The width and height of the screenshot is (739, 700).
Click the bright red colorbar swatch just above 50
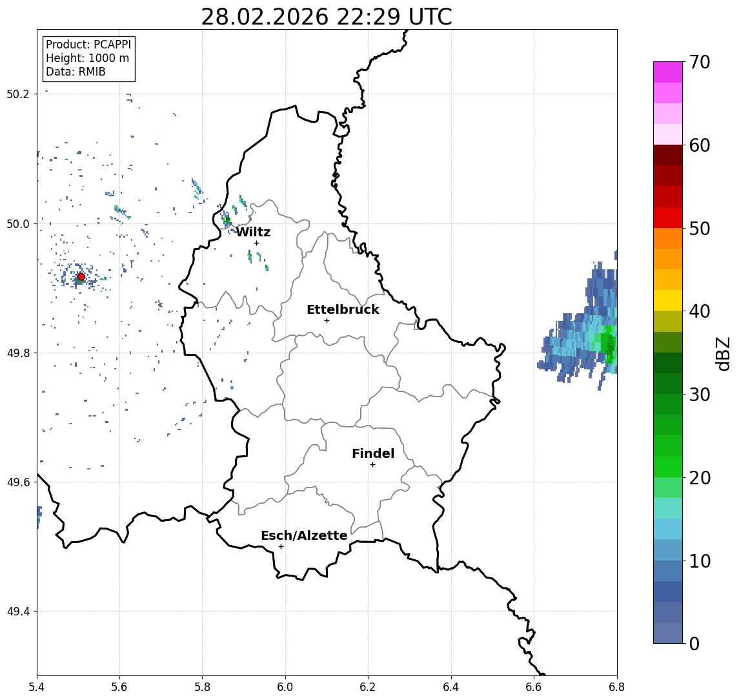pos(668,218)
